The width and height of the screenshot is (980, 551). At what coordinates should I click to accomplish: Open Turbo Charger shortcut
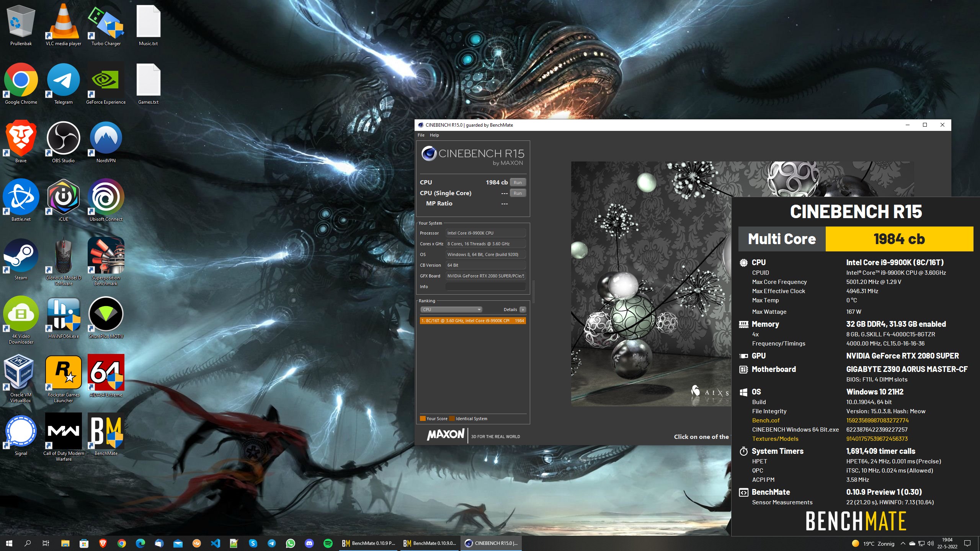[106, 25]
